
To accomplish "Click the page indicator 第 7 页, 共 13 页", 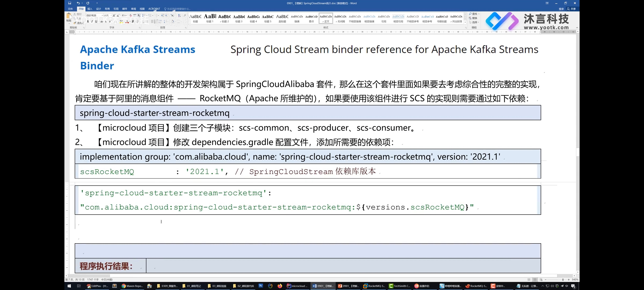I will 75,280.
